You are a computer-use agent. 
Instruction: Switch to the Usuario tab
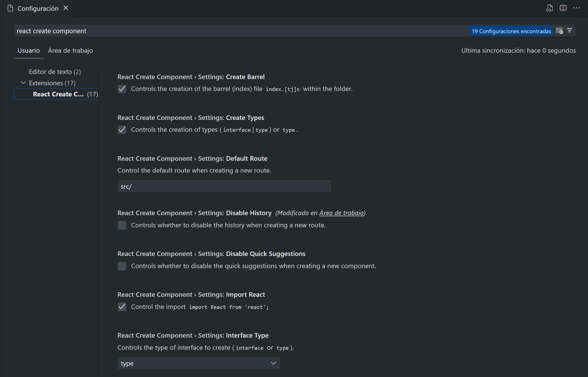pyautogui.click(x=29, y=50)
